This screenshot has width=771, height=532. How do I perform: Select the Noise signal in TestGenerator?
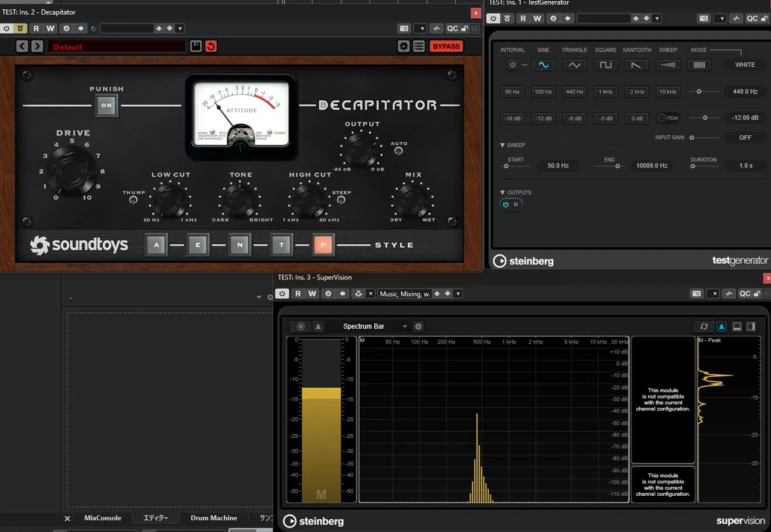tap(699, 65)
